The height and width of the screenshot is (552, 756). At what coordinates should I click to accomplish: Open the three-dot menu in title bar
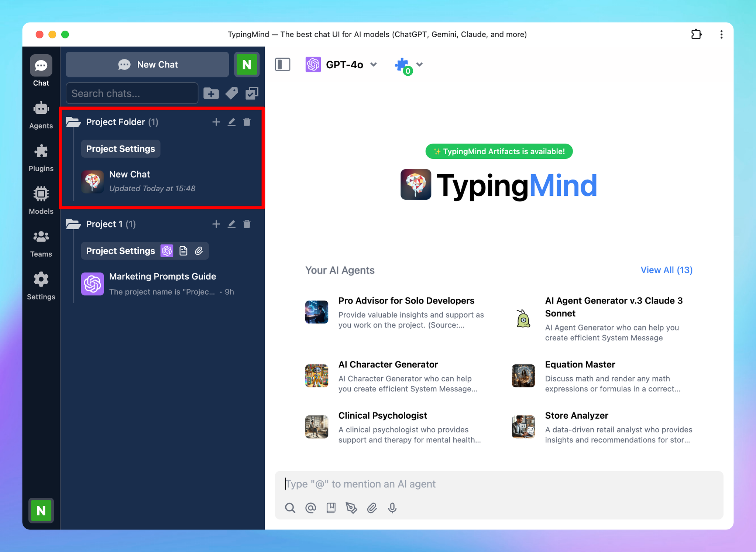(x=721, y=34)
